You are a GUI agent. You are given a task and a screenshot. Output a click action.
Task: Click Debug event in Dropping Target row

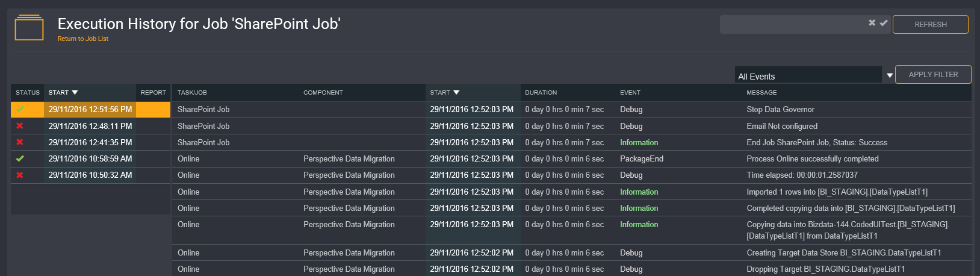[631, 269]
